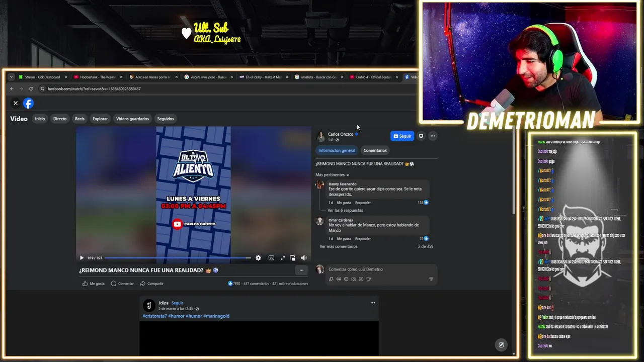Add sticker to comment

pos(369,279)
